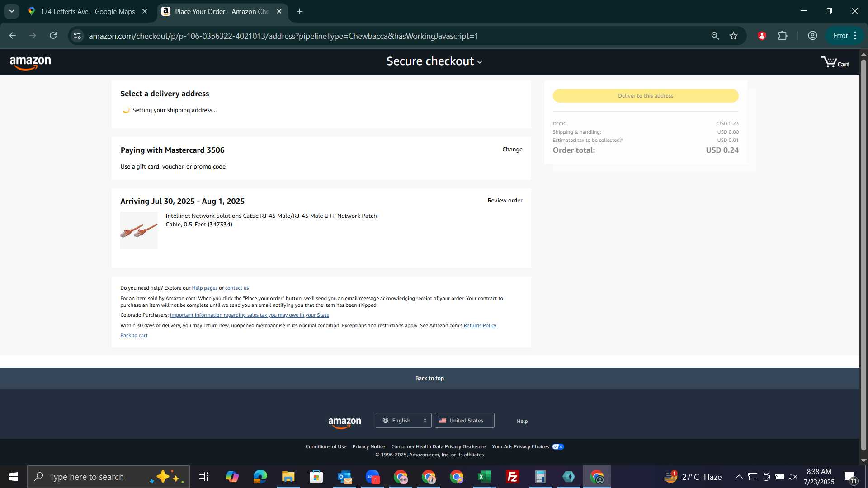Open Excel from taskbar

coord(484,477)
